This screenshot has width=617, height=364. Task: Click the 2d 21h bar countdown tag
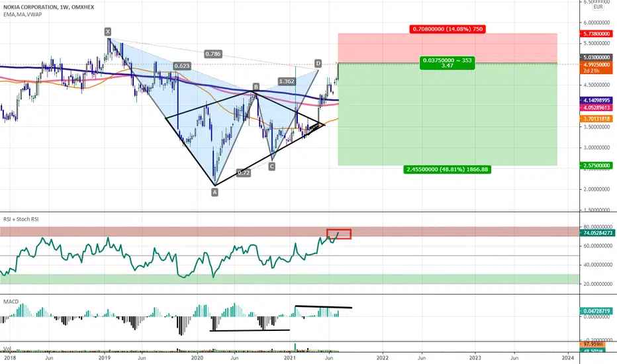tap(596, 71)
